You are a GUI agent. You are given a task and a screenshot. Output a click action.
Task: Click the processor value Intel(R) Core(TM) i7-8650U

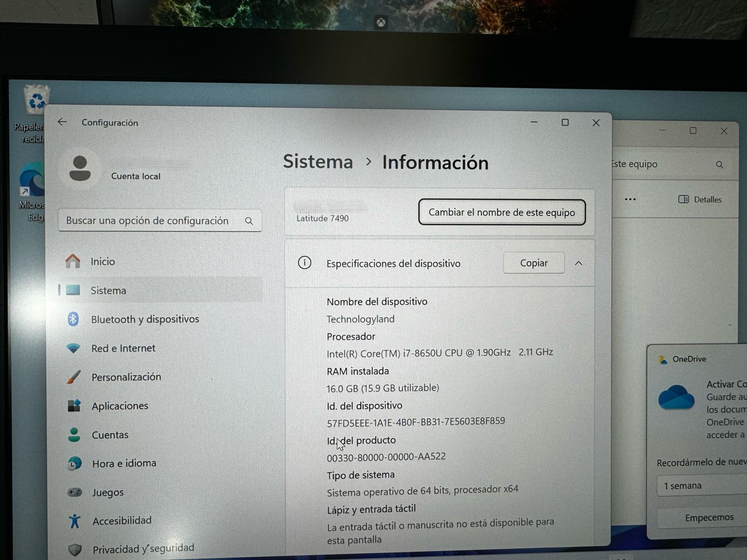(440, 353)
